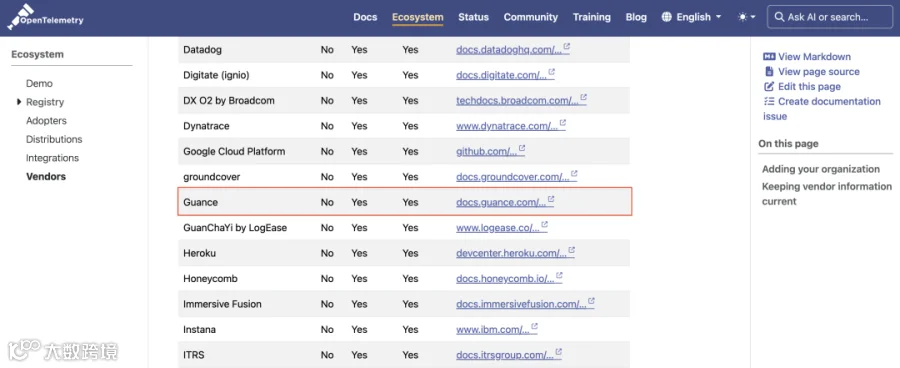Open Registry in the sidebar
The height and width of the screenshot is (368, 900).
pos(45,102)
